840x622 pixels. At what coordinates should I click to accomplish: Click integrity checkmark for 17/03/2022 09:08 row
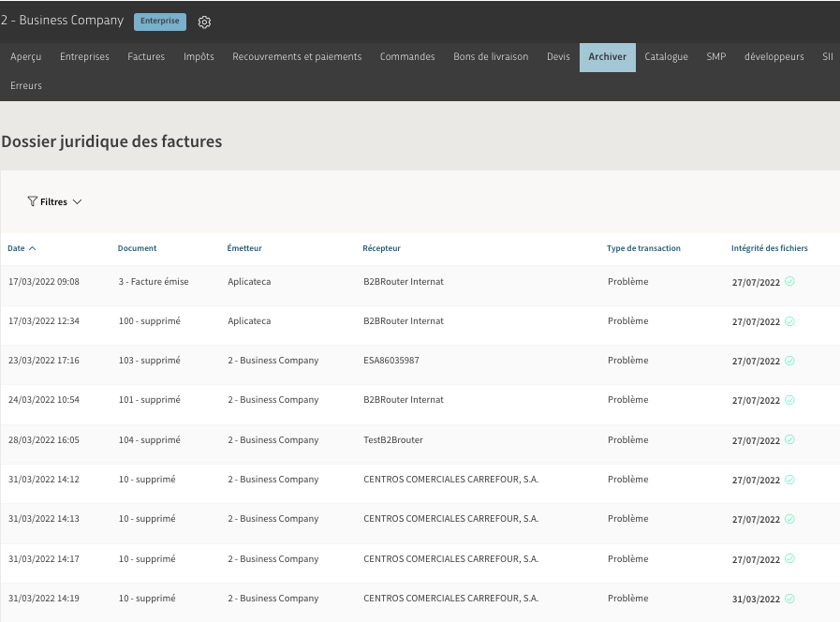point(789,281)
